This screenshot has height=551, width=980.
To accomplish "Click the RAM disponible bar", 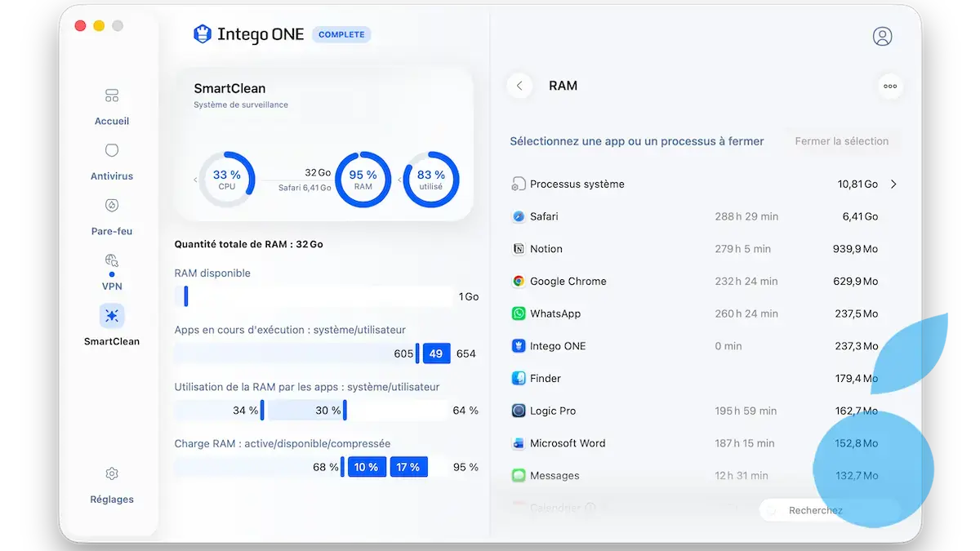I will click(314, 296).
